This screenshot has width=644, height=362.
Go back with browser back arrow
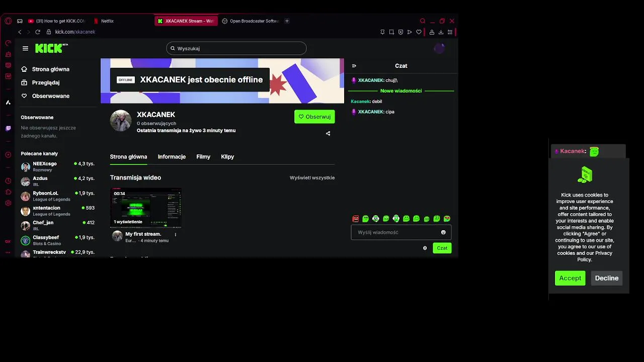20,32
